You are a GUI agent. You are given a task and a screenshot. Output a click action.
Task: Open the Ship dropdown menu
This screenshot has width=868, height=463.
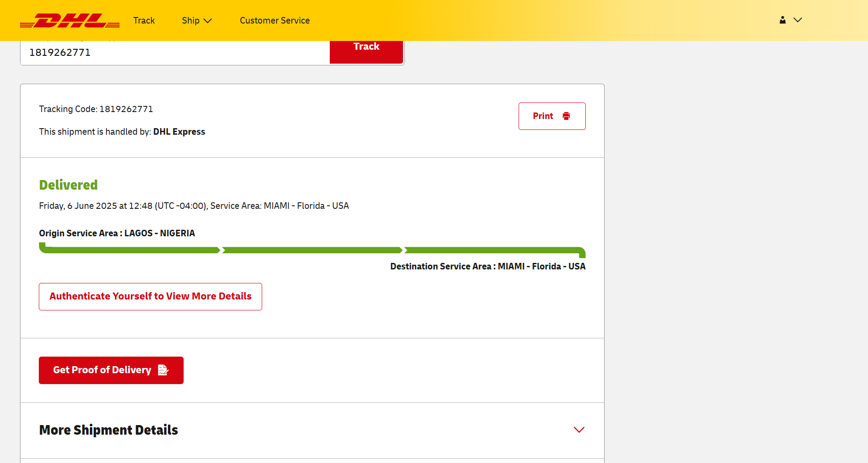point(197,20)
